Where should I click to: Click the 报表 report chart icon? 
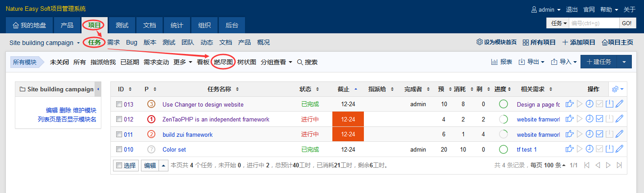click(502, 62)
